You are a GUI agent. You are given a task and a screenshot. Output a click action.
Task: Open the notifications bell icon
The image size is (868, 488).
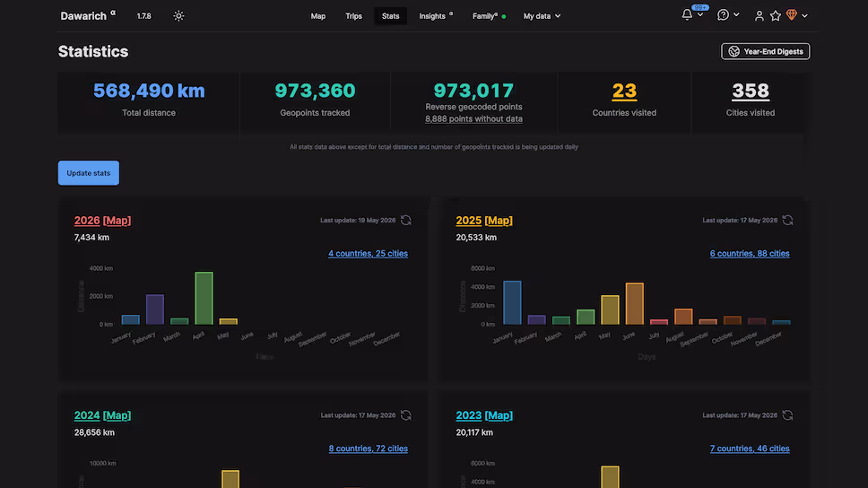(687, 15)
